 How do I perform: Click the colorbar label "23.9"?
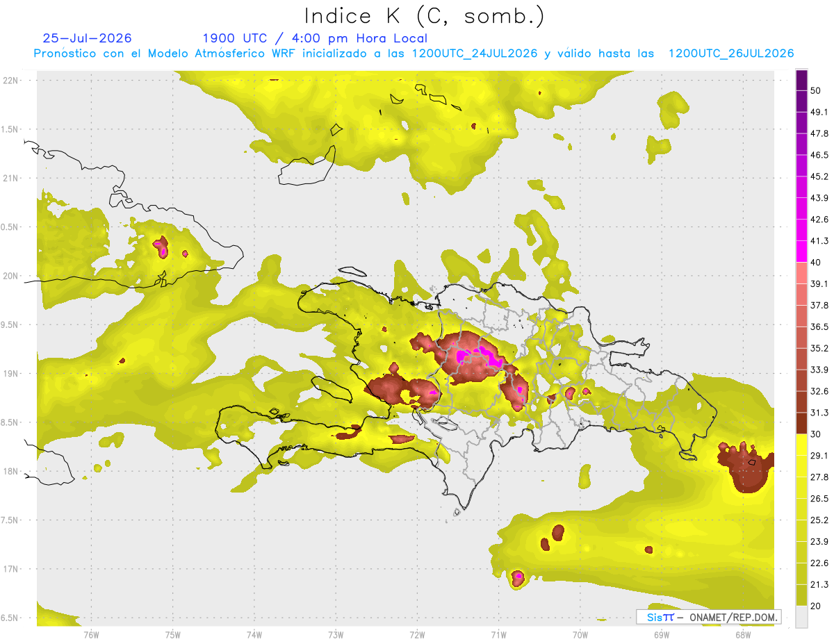[819, 542]
